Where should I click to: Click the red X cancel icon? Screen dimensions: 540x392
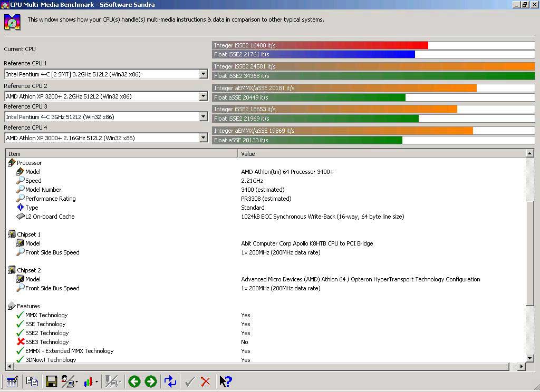pos(206,381)
